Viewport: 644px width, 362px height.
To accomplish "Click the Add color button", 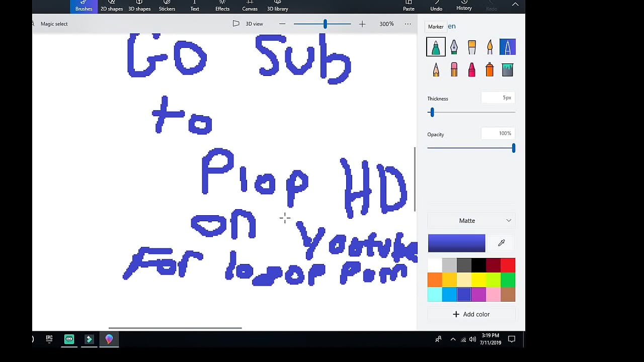I will 471,314.
